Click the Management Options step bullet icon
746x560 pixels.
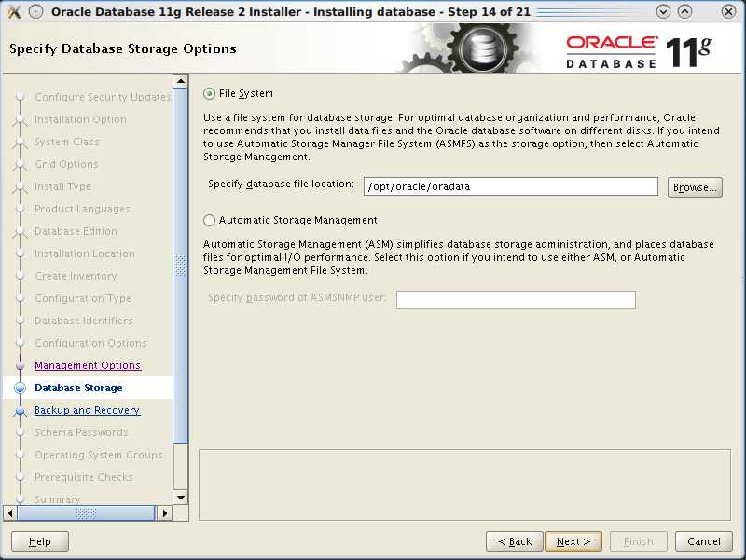20,365
